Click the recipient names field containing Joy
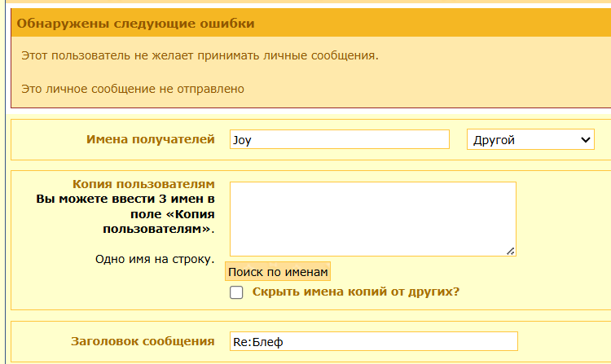 (x=339, y=140)
